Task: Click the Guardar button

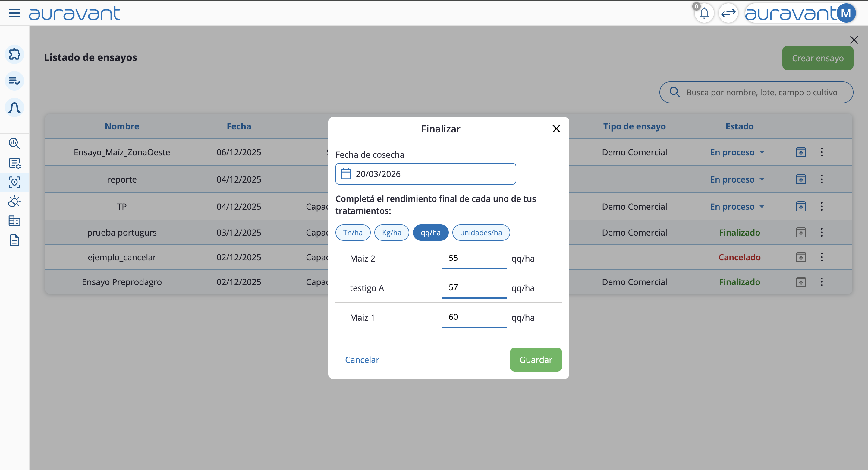Action: pos(536,360)
